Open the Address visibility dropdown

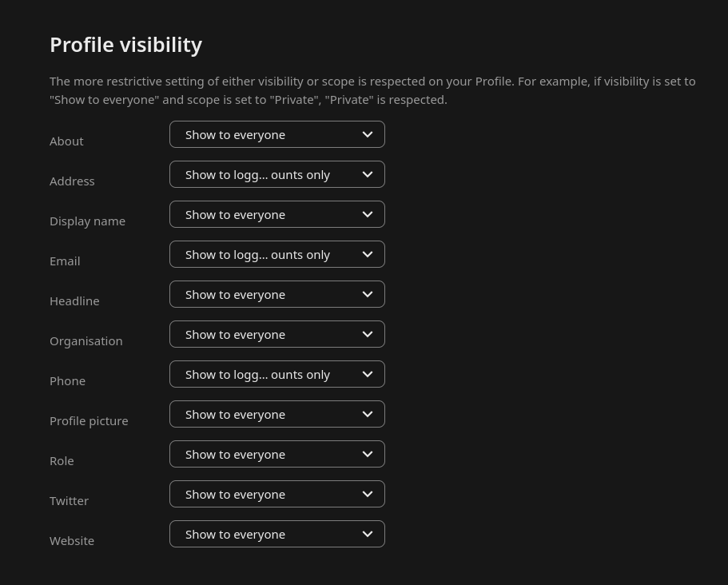276,174
